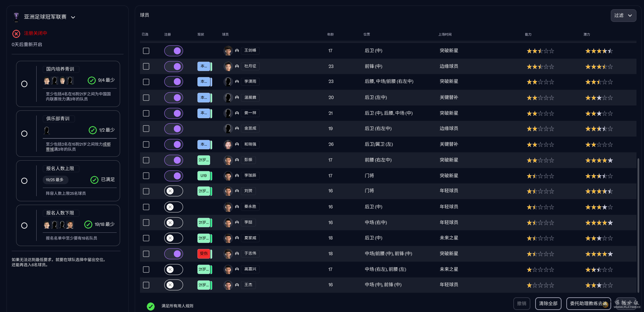The height and width of the screenshot is (312, 644).
Task: Click the green check next to 满足所有用人规则
Action: click(151, 306)
